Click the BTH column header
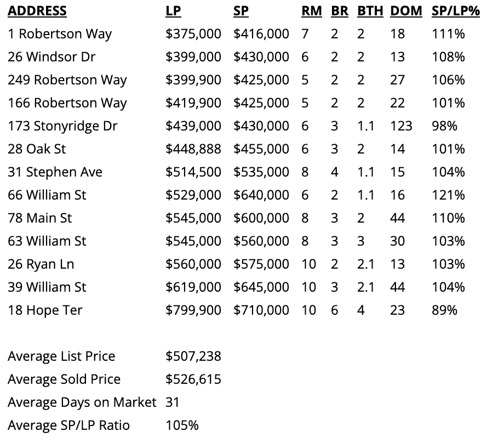The width and height of the screenshot is (504, 443). coord(370,11)
